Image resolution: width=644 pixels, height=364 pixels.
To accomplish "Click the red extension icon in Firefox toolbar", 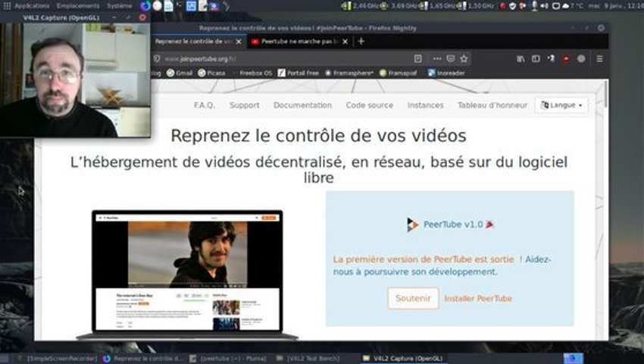I will (x=566, y=59).
